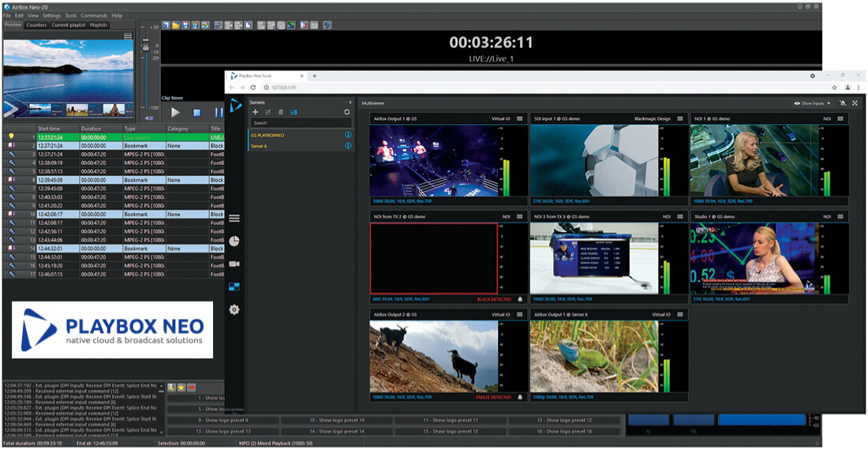Click Show logo preset 16 button
Screen dimensions: 868x450
coord(564,432)
